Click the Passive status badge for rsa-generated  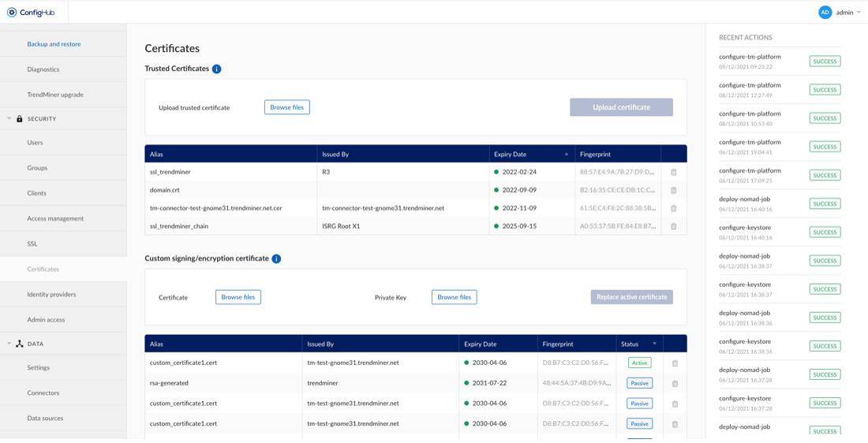639,383
